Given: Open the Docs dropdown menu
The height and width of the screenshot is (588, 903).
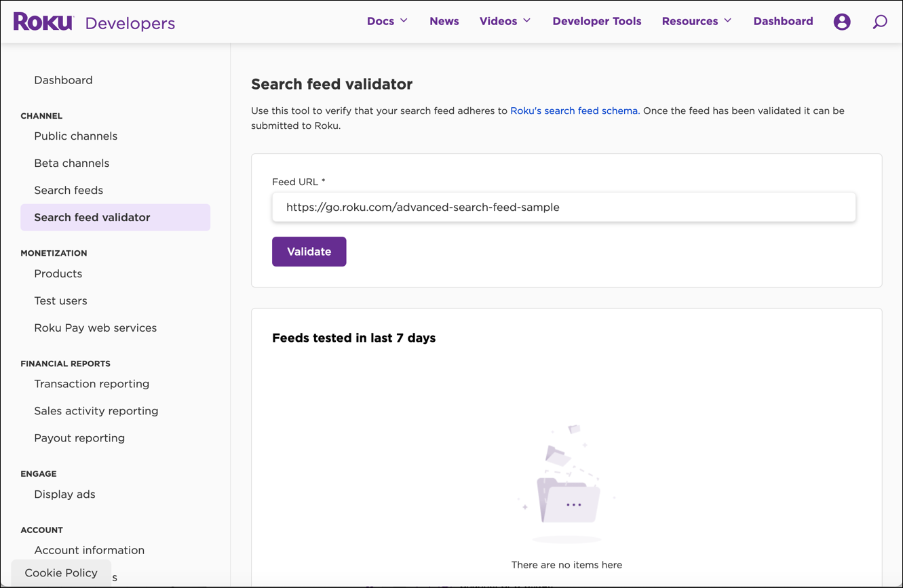Looking at the screenshot, I should click(387, 21).
